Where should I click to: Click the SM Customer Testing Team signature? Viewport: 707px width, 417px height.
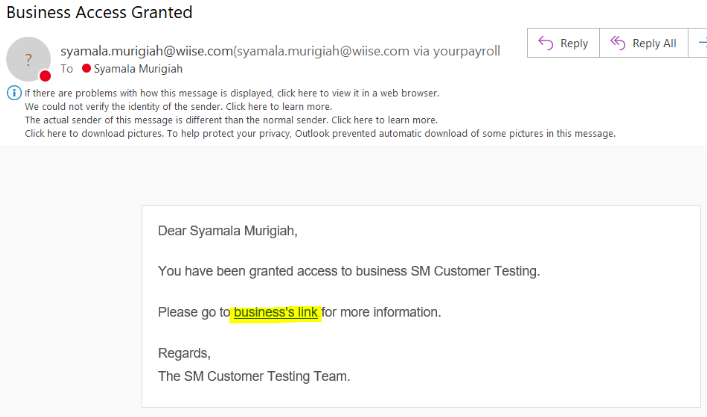[x=254, y=376]
